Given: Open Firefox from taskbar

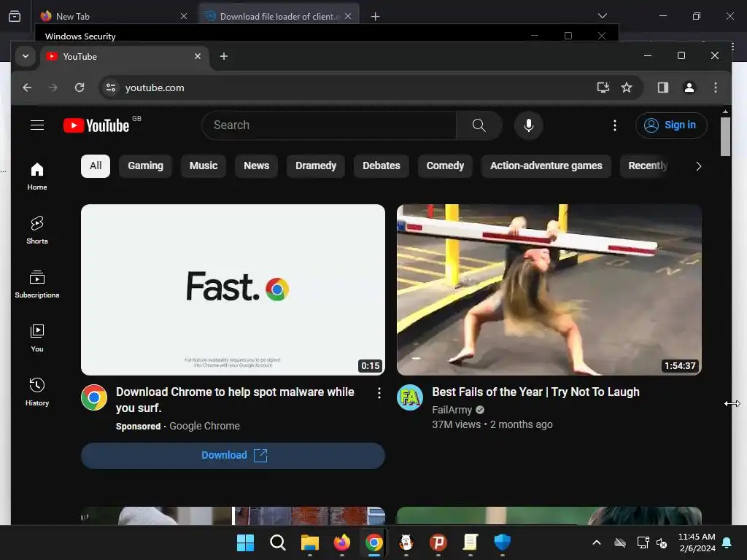Looking at the screenshot, I should click(341, 542).
